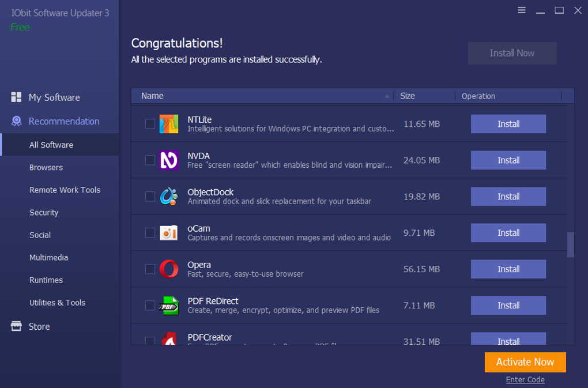Click the oCam size 9.71 MB

tap(419, 233)
